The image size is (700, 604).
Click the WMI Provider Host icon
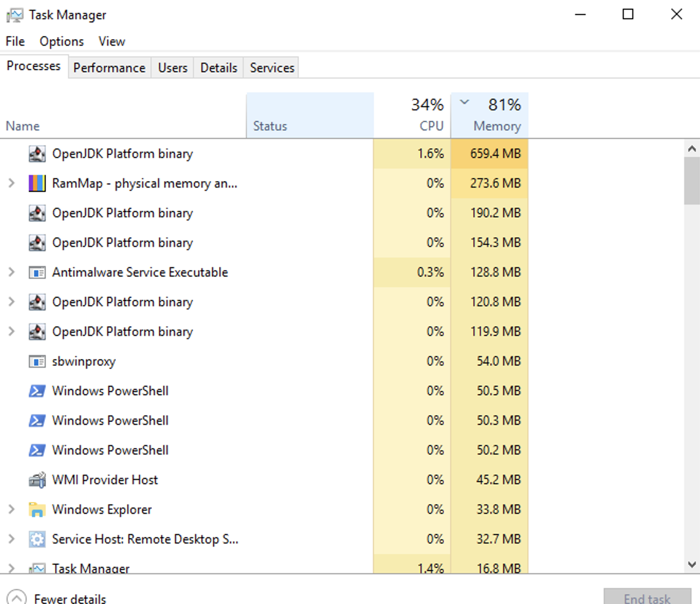tap(37, 480)
